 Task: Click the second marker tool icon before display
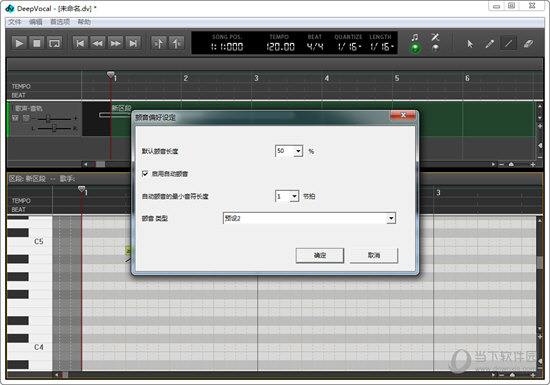(x=176, y=43)
